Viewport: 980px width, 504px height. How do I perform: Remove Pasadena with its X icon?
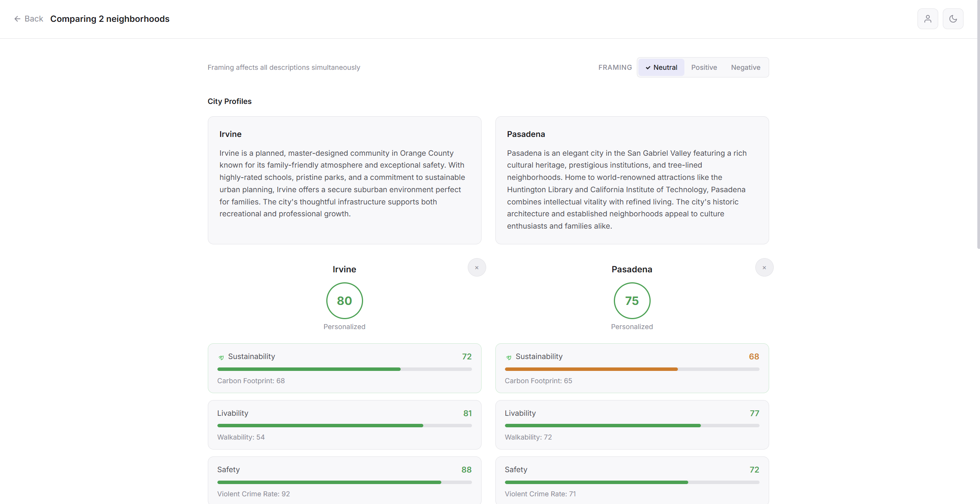click(x=764, y=268)
